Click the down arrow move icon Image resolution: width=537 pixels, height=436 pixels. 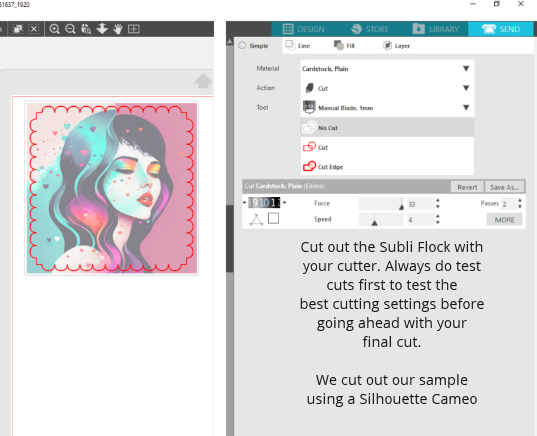102,29
